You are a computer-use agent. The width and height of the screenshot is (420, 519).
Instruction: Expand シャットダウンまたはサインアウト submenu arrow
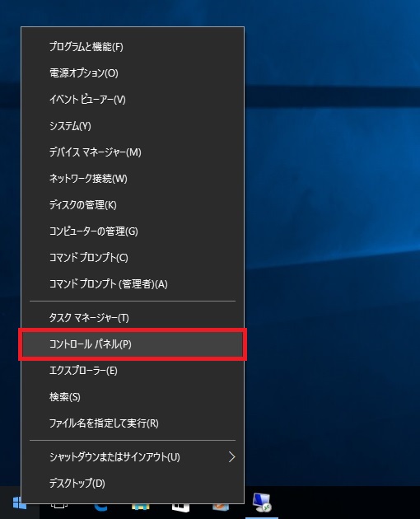[231, 457]
